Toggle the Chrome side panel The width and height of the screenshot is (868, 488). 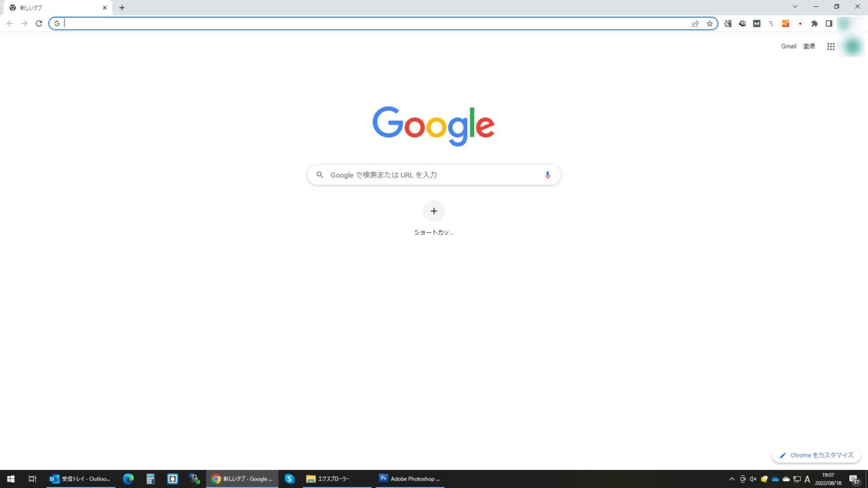[x=829, y=24]
